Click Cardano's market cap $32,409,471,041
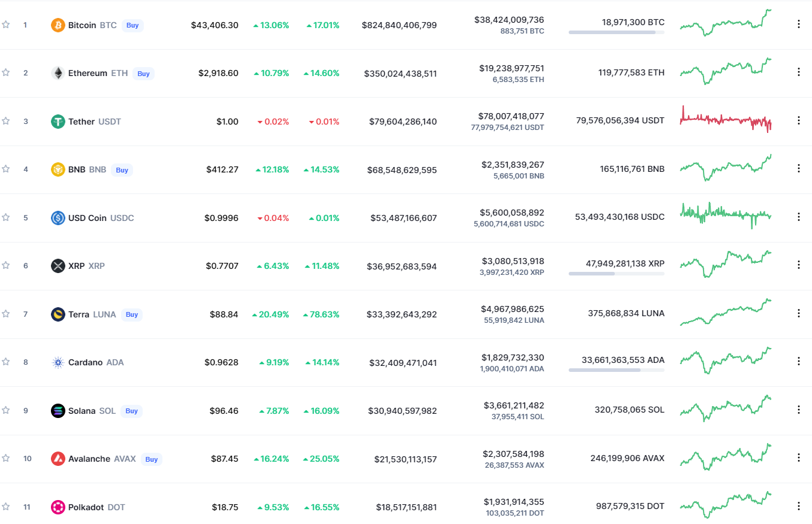Image resolution: width=812 pixels, height=524 pixels. [402, 362]
